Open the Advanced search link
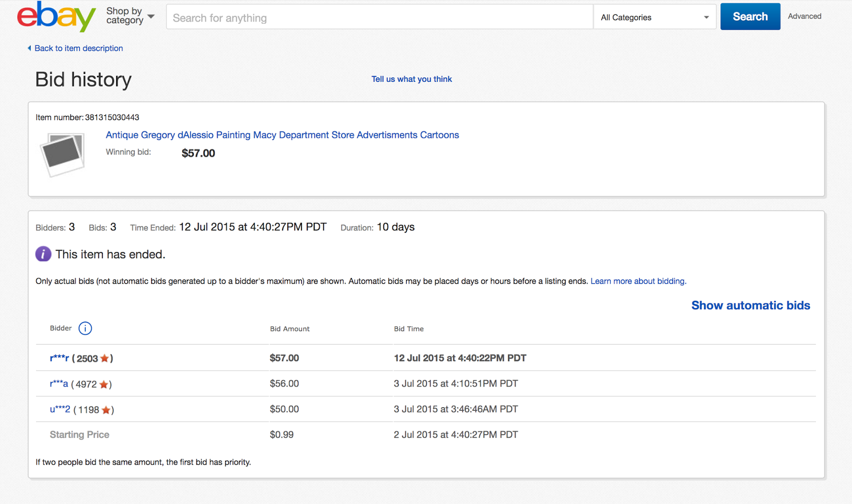The image size is (852, 504). (x=805, y=16)
